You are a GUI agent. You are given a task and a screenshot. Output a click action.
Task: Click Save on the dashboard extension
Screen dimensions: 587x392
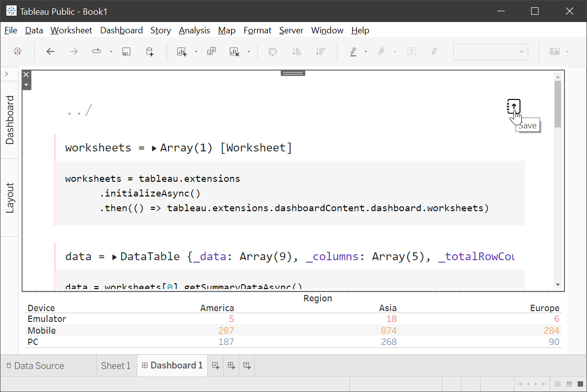point(513,107)
